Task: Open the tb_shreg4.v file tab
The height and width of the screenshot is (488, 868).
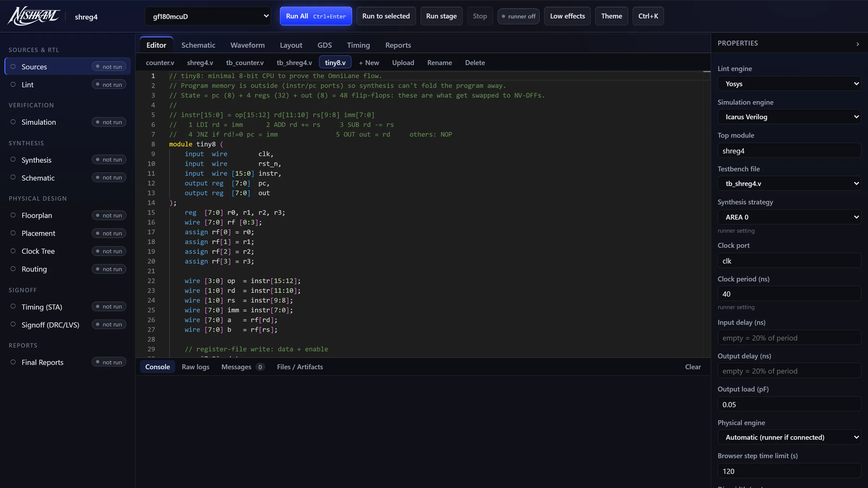Action: (294, 63)
